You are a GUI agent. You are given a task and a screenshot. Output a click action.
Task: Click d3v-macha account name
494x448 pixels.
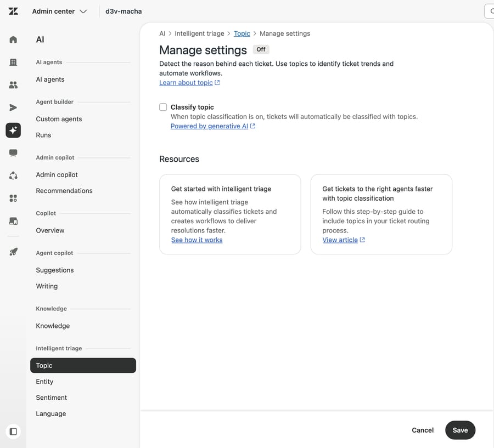click(123, 12)
